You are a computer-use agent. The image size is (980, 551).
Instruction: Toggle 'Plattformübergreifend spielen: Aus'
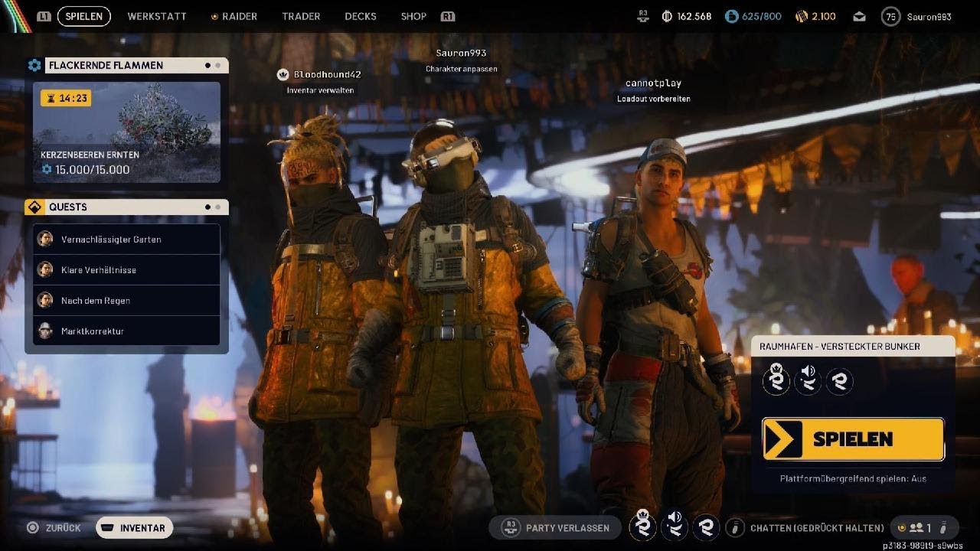coord(853,479)
